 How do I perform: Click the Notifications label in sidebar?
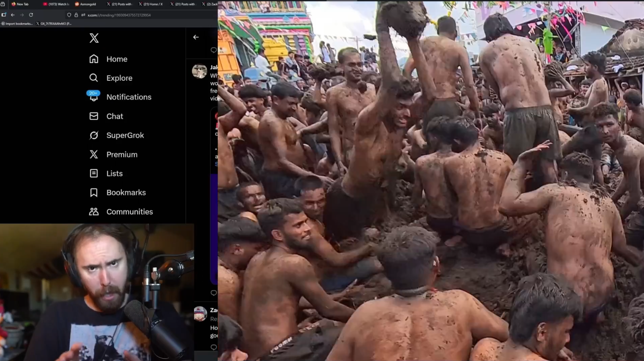click(x=129, y=97)
